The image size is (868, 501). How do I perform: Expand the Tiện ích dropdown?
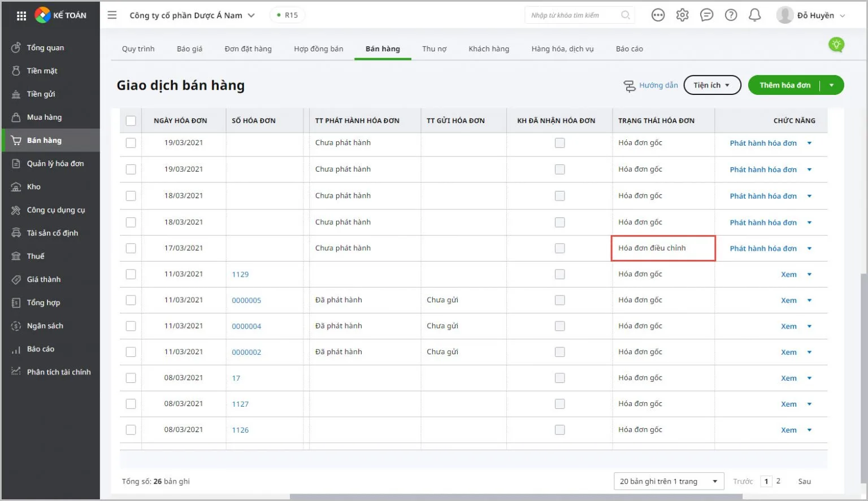(x=712, y=85)
